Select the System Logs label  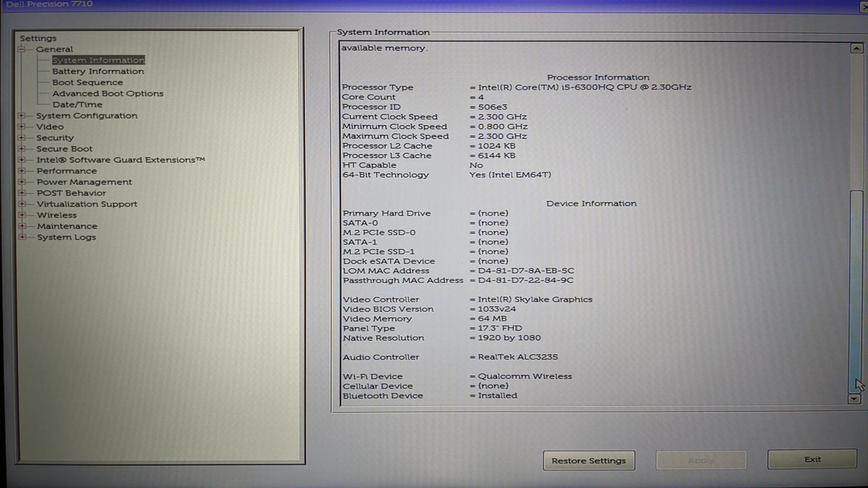(x=66, y=237)
